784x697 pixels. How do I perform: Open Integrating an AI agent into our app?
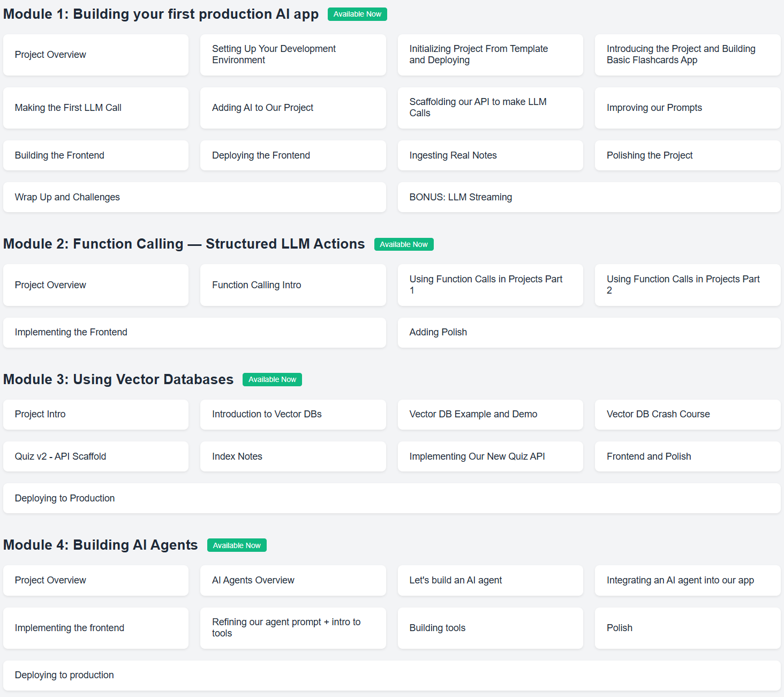point(688,580)
